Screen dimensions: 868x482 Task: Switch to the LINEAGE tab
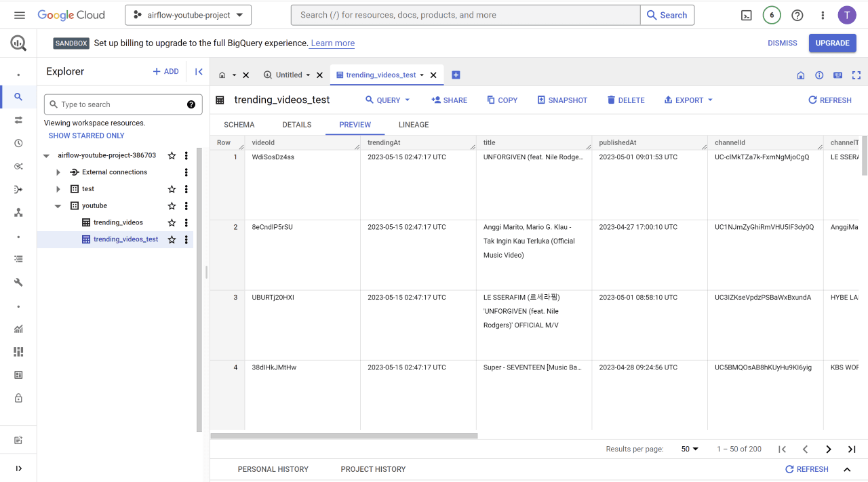click(x=414, y=125)
